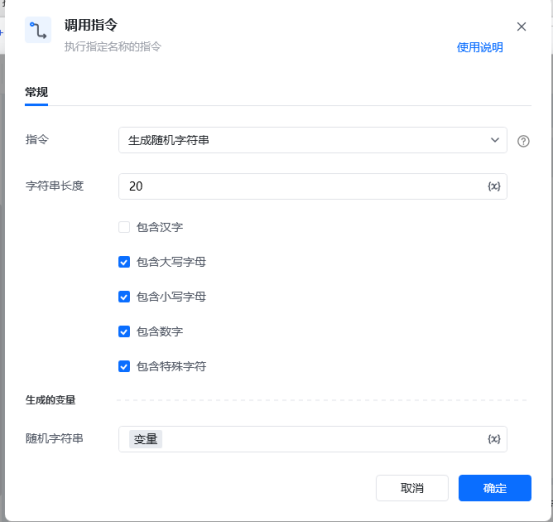554x522 pixels.
Task: Toggle the 包含数字 checkbox
Action: [x=124, y=332]
